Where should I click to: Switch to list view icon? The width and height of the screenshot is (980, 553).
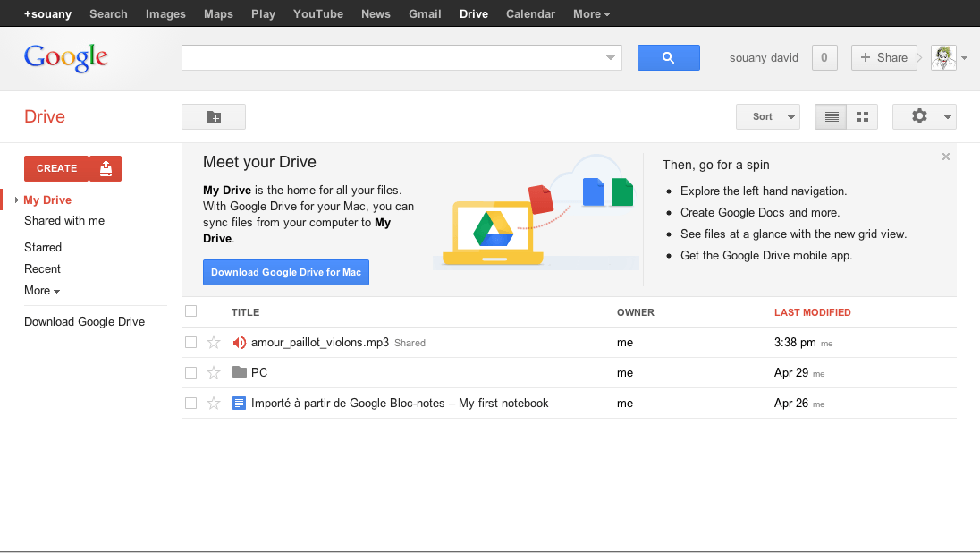pyautogui.click(x=831, y=117)
